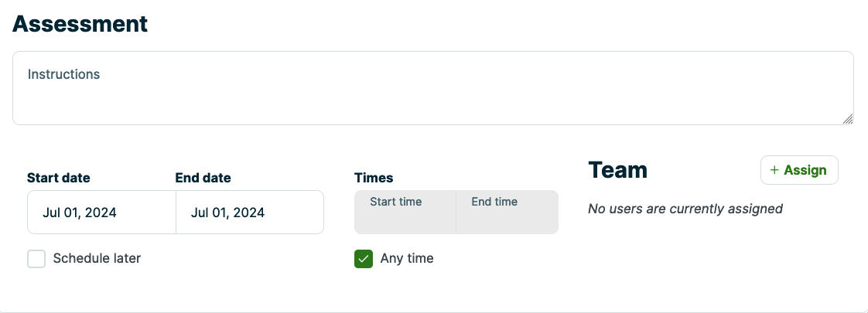The height and width of the screenshot is (313, 868).
Task: Open the Start date picker field
Action: [101, 213]
